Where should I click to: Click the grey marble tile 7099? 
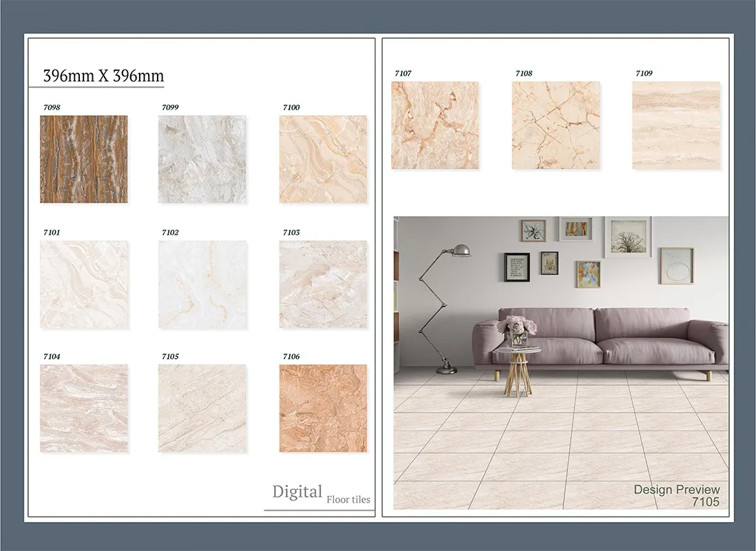click(202, 159)
